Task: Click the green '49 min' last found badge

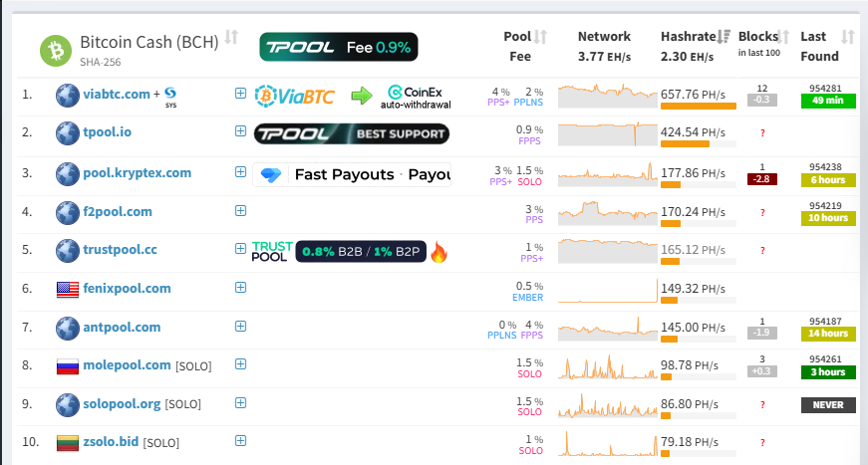Action: pos(828,101)
